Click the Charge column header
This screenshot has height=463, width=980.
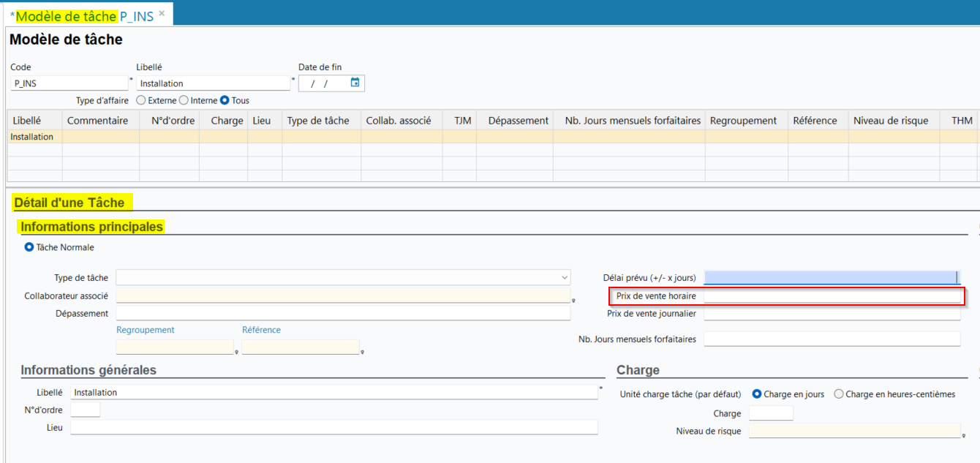[227, 121]
